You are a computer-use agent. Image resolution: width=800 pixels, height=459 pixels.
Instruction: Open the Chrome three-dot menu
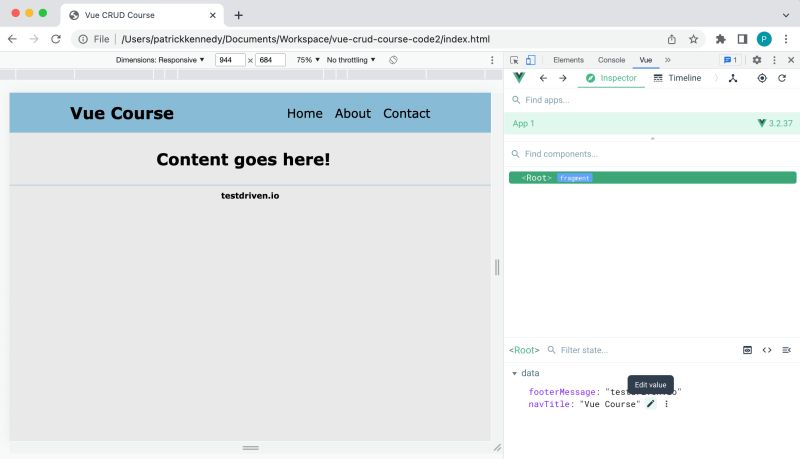pos(786,39)
